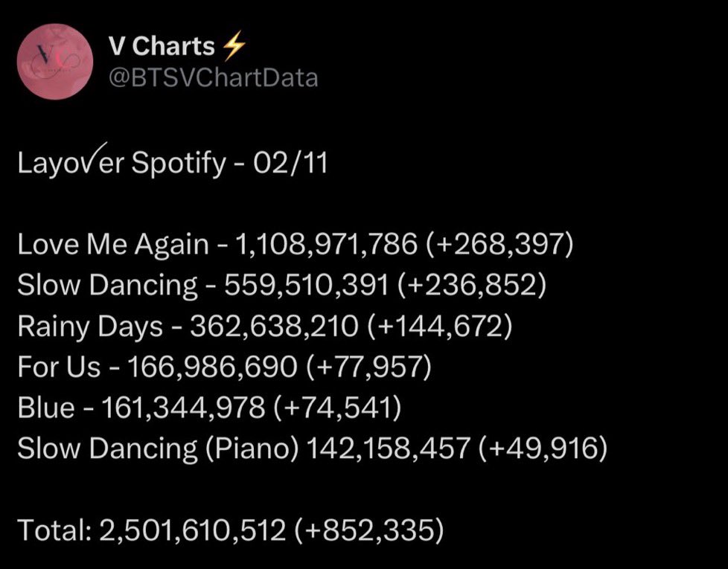Click the +236,852 daily increase figure
Screen dimensions: 728x569
(472, 285)
